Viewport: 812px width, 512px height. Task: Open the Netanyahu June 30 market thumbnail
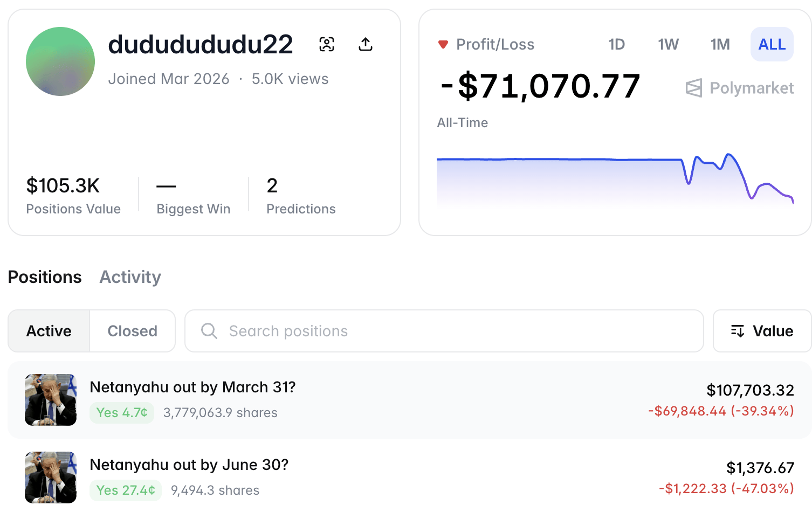click(50, 478)
